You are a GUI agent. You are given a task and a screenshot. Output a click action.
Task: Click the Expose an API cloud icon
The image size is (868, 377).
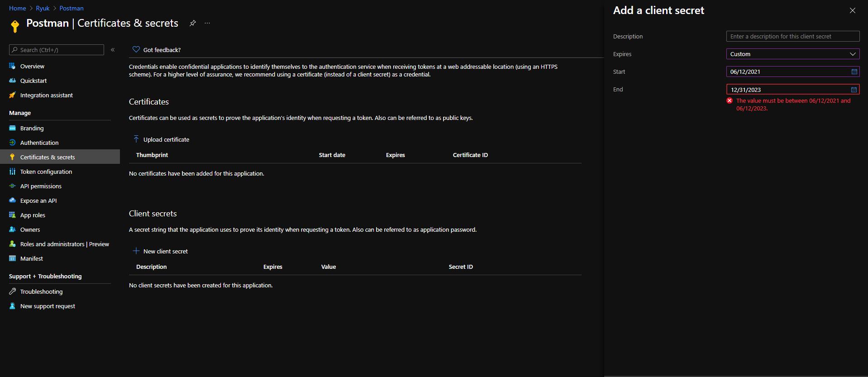pyautogui.click(x=12, y=200)
